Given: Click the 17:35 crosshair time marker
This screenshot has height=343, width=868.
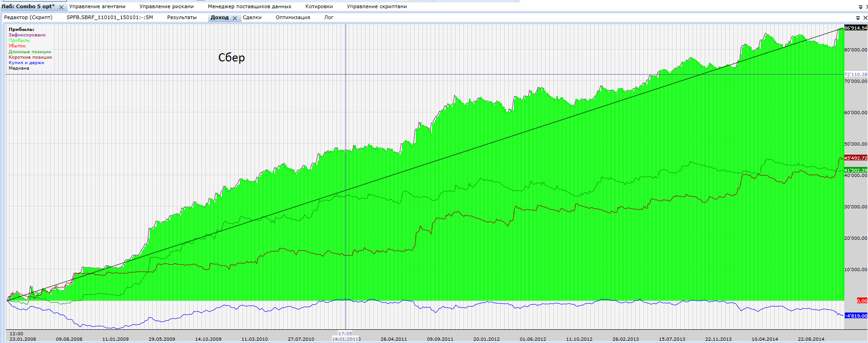Looking at the screenshot, I should [x=345, y=334].
